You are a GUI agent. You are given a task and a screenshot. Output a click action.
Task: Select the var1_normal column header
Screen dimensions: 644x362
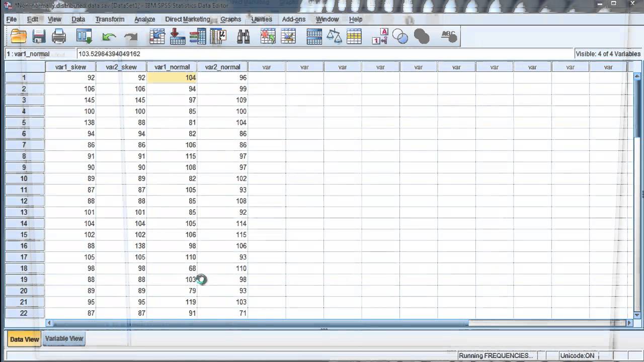point(172,67)
